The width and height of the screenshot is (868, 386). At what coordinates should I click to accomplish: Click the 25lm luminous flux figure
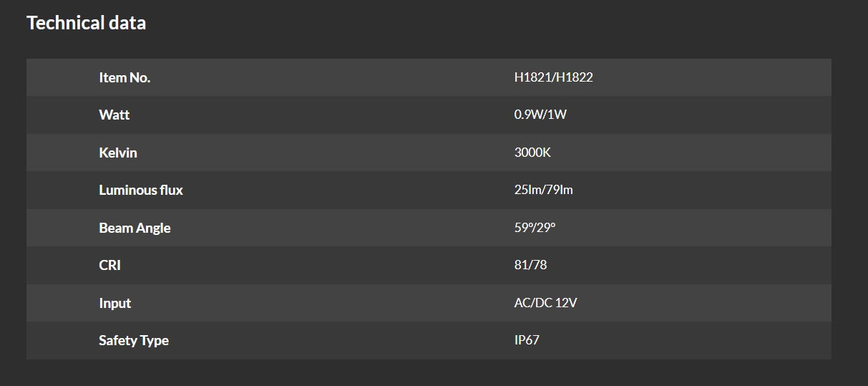click(527, 190)
